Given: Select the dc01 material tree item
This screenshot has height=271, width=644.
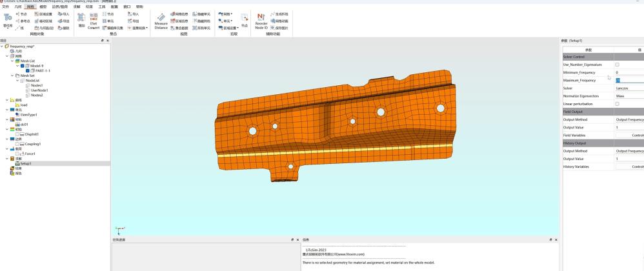Looking at the screenshot, I should [25, 125].
